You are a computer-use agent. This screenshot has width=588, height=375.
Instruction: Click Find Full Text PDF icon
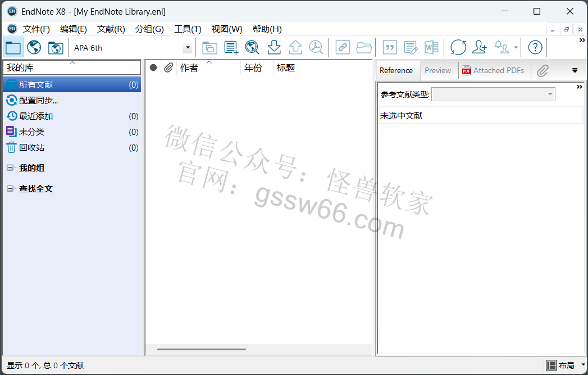pyautogui.click(x=316, y=48)
